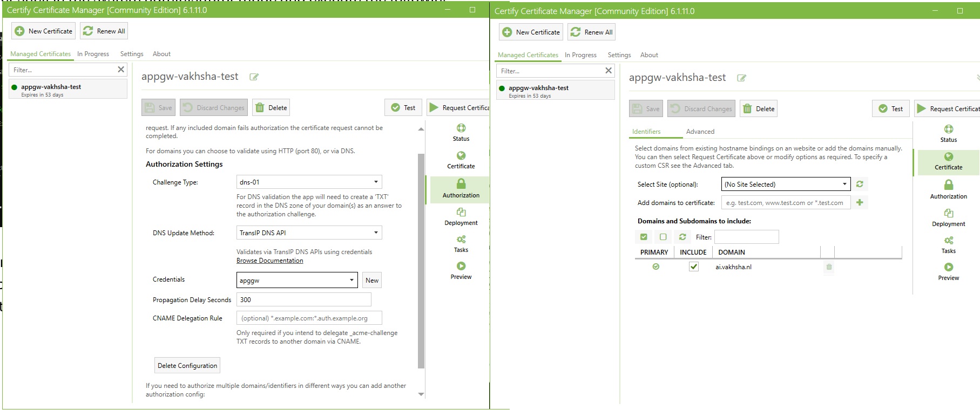The image size is (980, 410).
Task: Click trash icon in ai.vakhsha.nl domain row
Action: click(x=829, y=266)
